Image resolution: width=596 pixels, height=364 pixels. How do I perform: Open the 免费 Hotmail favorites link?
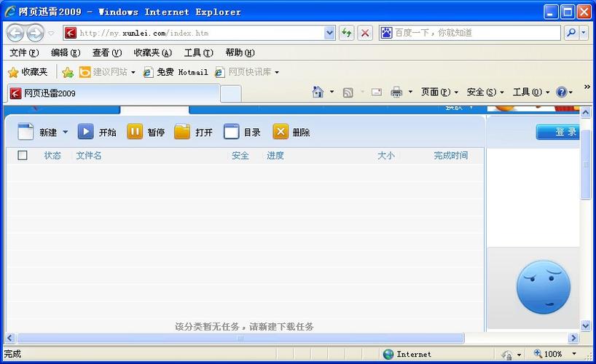[x=176, y=72]
